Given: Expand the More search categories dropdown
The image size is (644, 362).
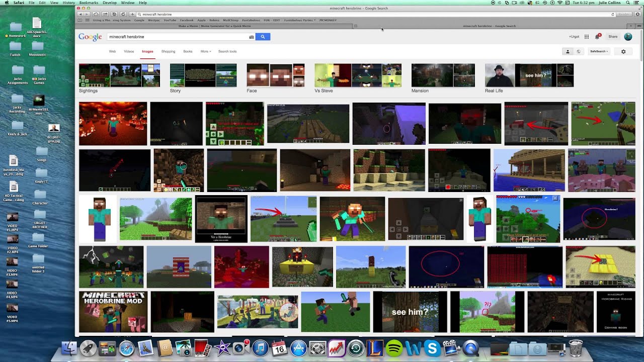Looking at the screenshot, I should pos(206,51).
